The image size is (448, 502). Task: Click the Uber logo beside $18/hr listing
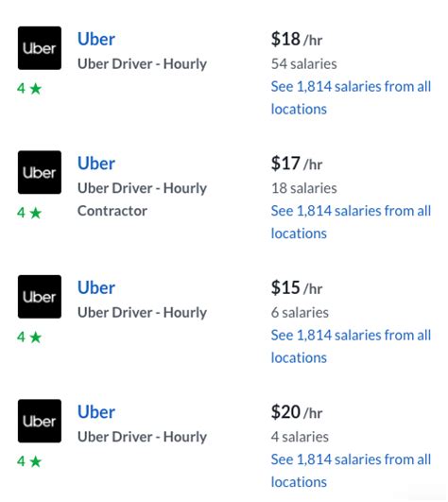click(x=40, y=48)
